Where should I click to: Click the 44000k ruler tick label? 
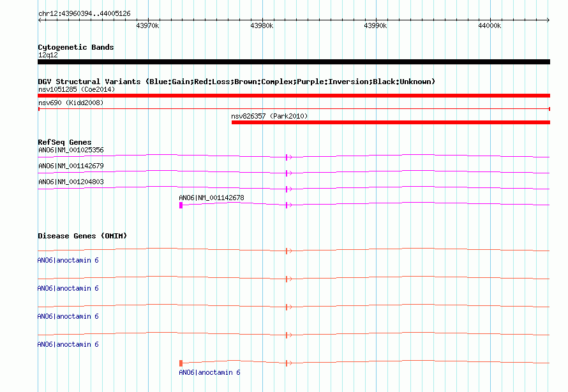tap(490, 25)
